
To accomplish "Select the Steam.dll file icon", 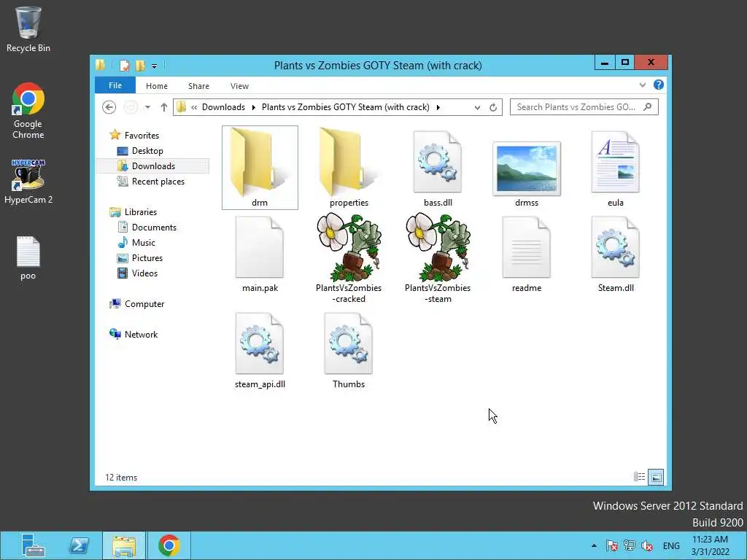I will tap(616, 247).
